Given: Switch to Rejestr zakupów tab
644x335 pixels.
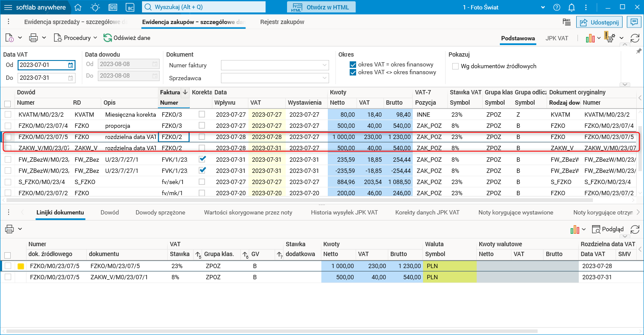Looking at the screenshot, I should [282, 22].
